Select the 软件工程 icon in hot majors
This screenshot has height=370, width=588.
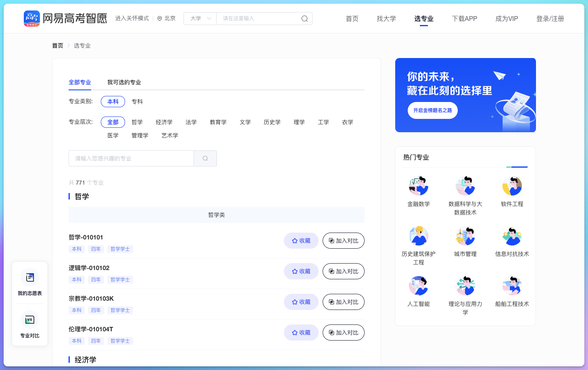tap(512, 186)
